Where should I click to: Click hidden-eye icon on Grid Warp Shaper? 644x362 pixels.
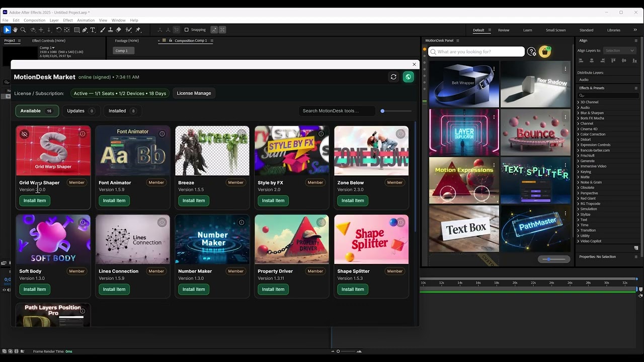point(24,134)
